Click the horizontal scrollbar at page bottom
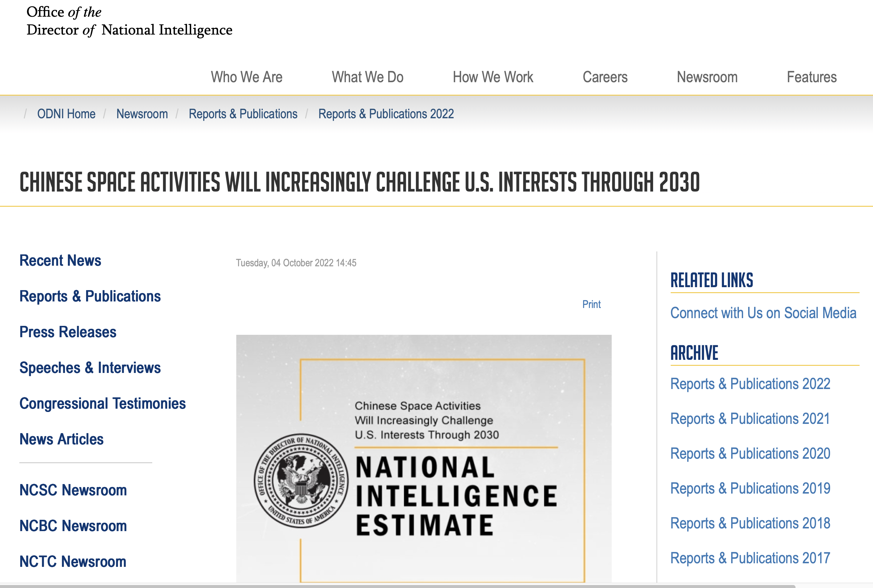Image resolution: width=873 pixels, height=588 pixels. click(397, 586)
